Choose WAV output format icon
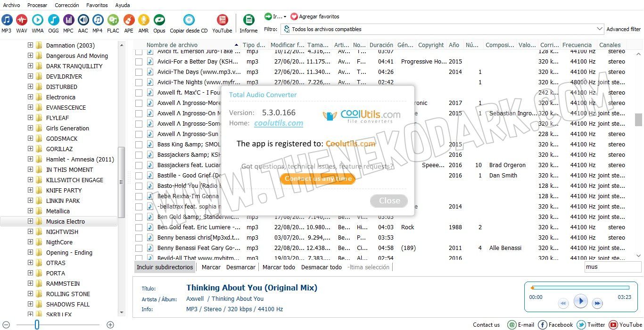Image resolution: width=644 pixels, height=330 pixels. point(22,20)
